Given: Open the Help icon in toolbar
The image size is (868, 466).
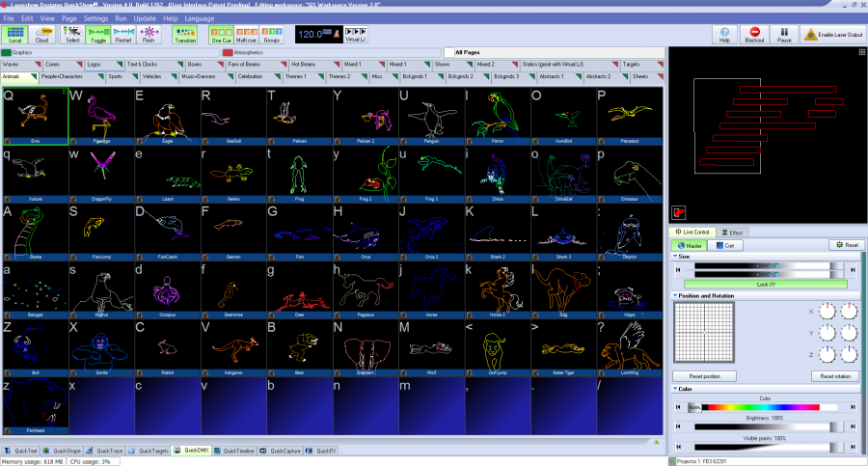Looking at the screenshot, I should [724, 35].
